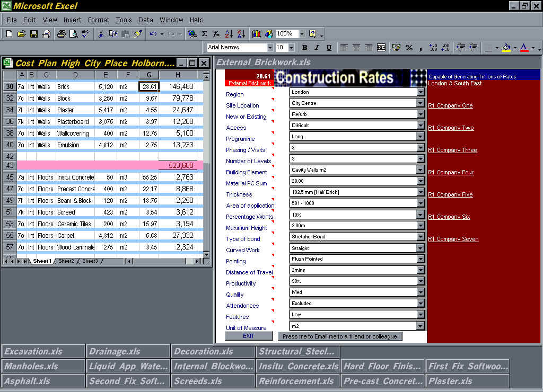Click the Copy icon

tap(113, 34)
